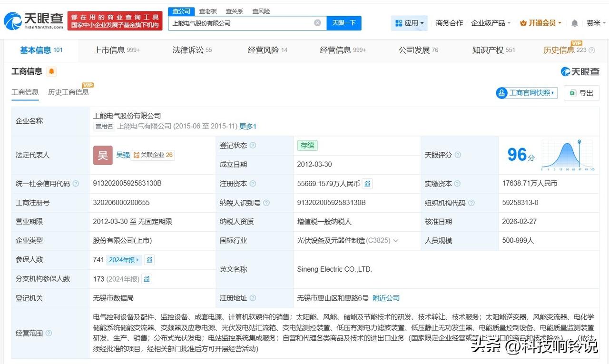Clear the company search box text

coord(317,23)
